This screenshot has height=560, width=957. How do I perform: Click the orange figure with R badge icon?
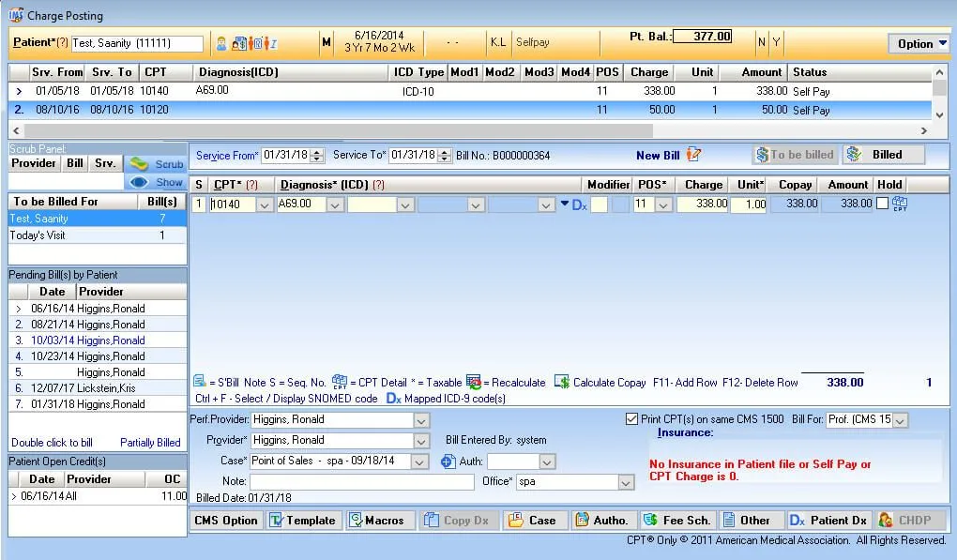[254, 43]
